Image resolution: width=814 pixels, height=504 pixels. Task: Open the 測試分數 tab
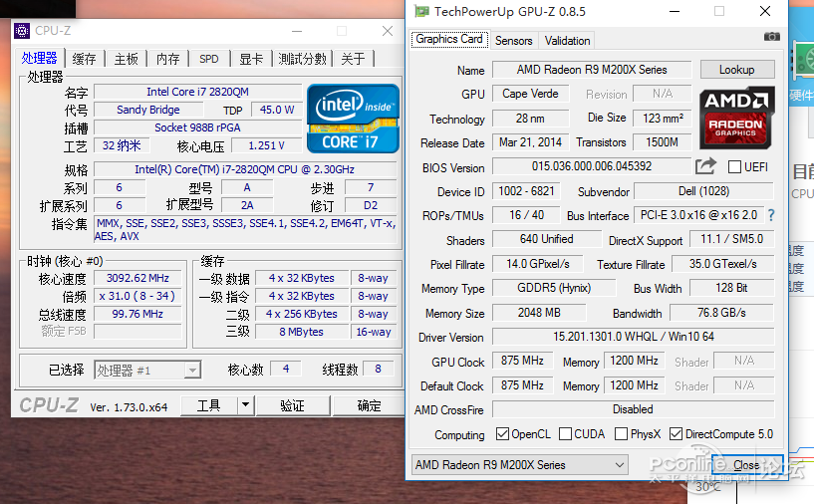coord(302,59)
